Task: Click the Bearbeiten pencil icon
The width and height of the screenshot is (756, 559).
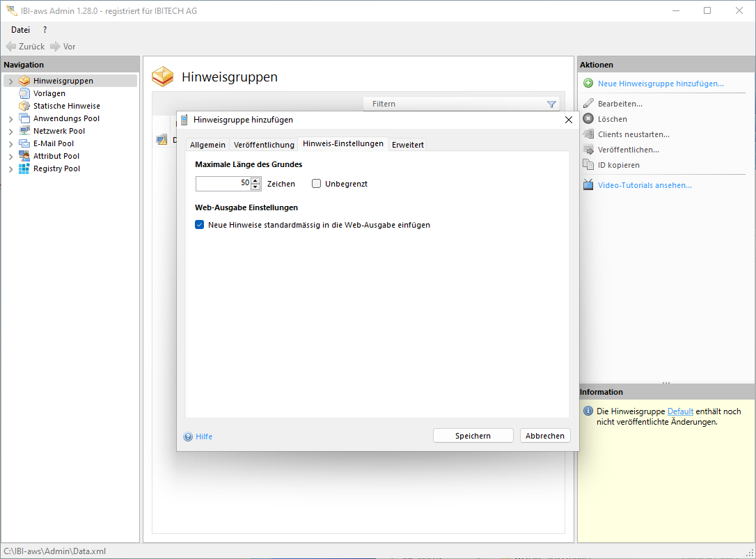Action: click(x=588, y=104)
